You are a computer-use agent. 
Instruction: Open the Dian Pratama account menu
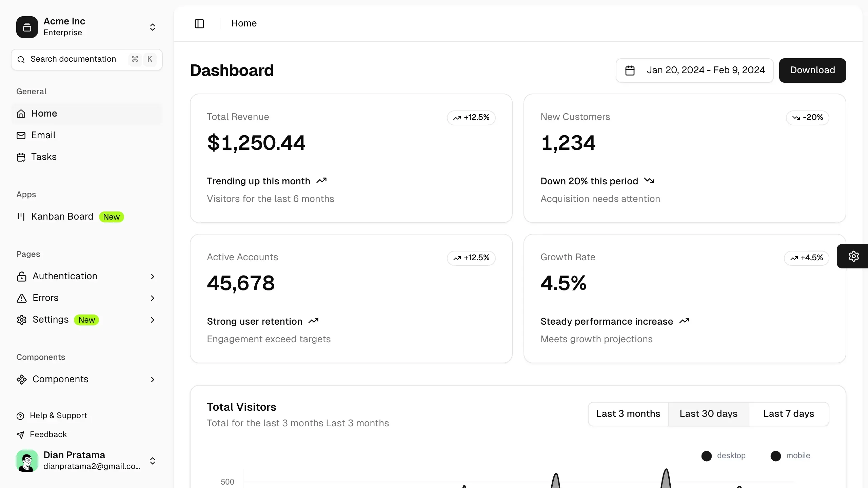[x=152, y=461]
